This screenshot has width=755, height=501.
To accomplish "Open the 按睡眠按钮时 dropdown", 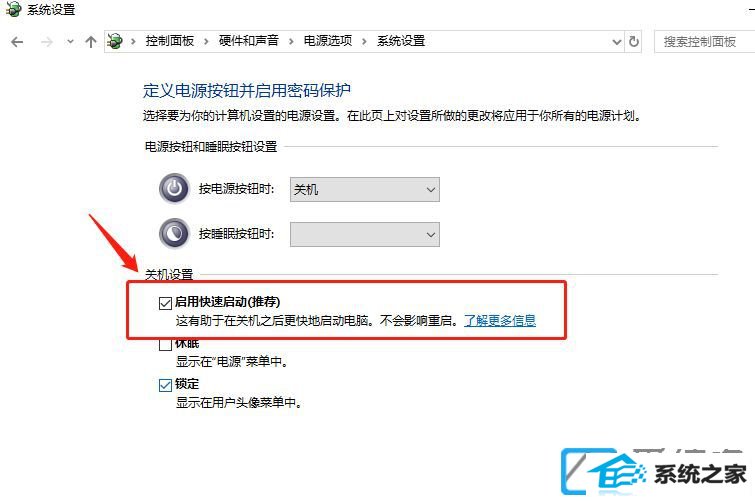I will click(x=364, y=234).
